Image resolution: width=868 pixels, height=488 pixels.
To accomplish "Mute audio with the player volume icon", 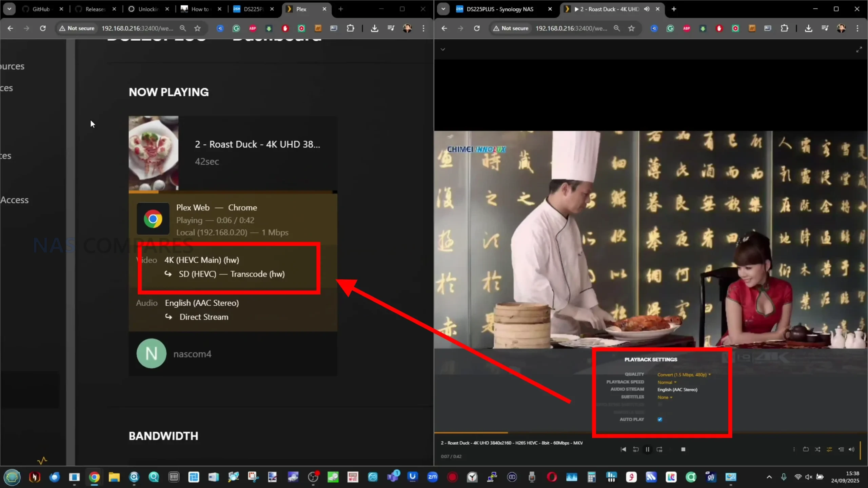I will coord(851,449).
